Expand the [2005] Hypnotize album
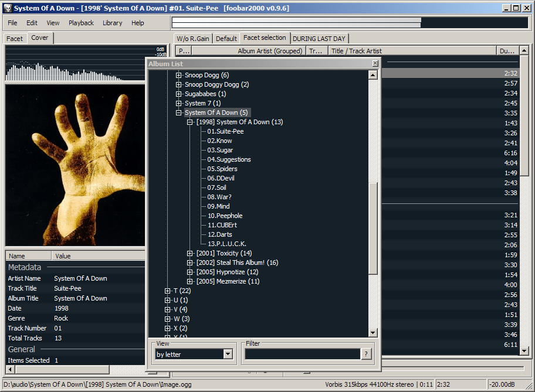 [189, 272]
